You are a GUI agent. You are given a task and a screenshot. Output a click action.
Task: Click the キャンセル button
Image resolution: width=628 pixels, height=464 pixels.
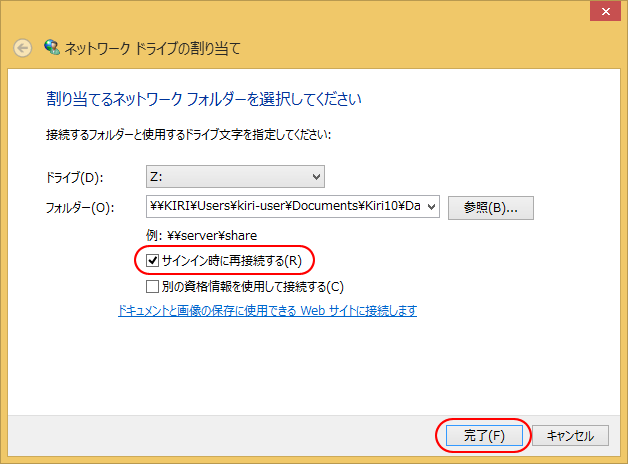pyautogui.click(x=570, y=436)
